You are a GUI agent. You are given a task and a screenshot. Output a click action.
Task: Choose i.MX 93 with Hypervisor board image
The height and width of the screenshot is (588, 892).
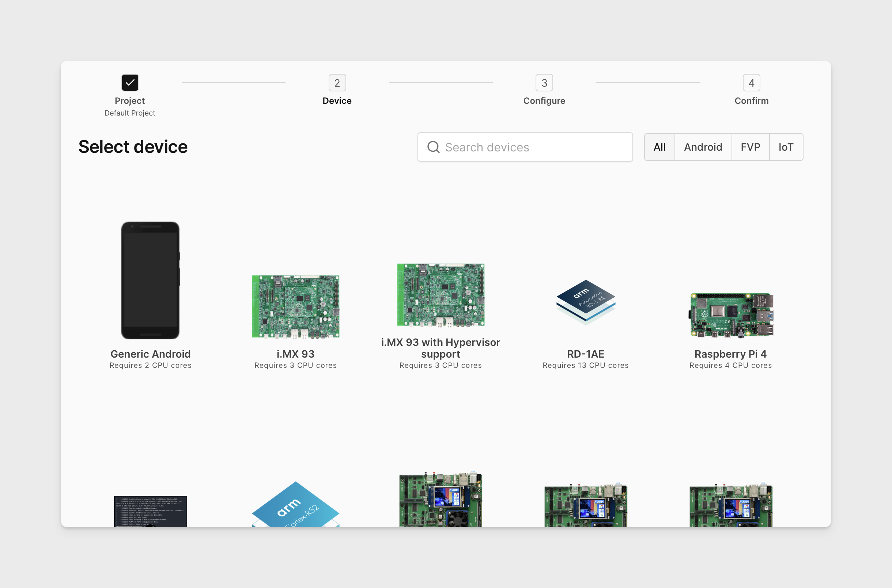click(x=441, y=295)
